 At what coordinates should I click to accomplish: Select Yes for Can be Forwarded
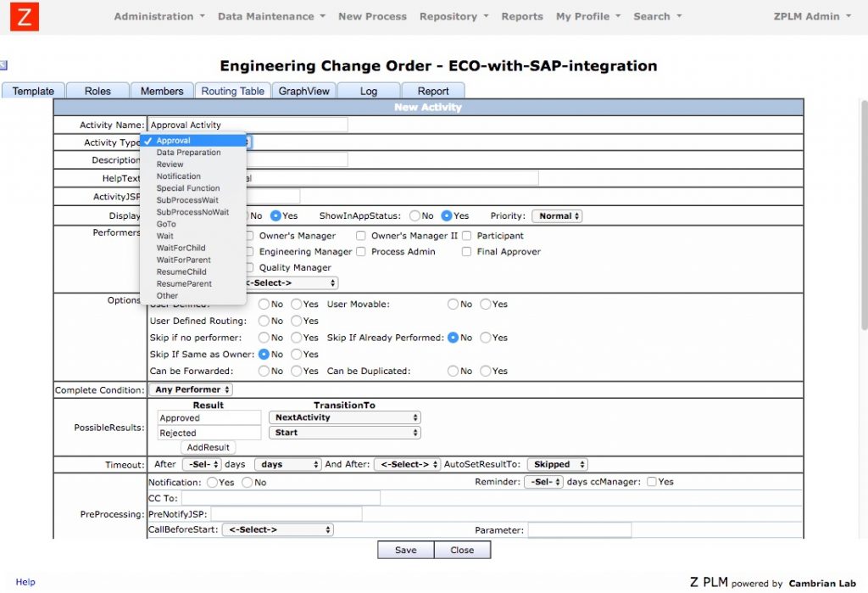(295, 371)
